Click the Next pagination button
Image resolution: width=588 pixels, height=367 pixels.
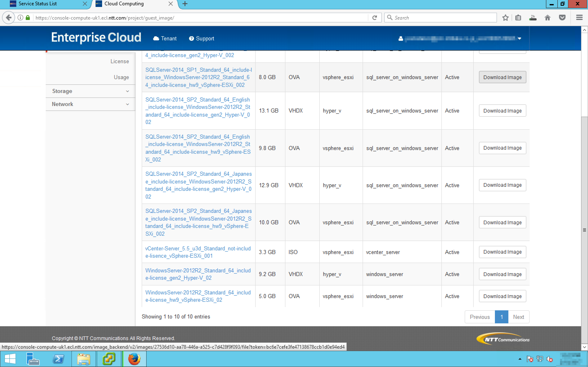tap(518, 317)
